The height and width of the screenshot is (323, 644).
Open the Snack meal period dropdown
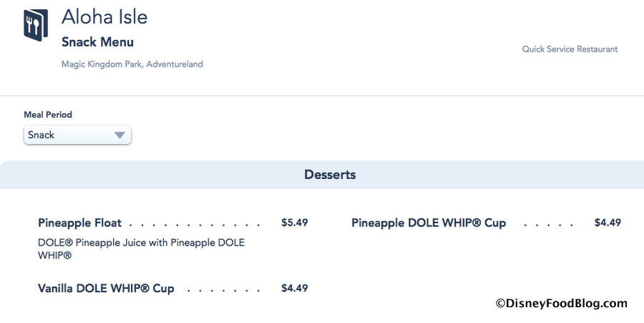pos(77,135)
